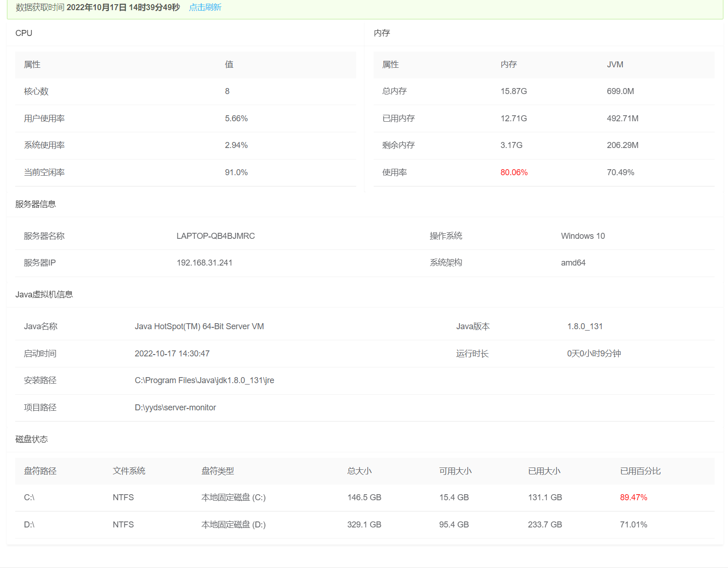Select start time 2022-10-17 14:30:47
Screen dimensions: 728x568
tap(172, 354)
